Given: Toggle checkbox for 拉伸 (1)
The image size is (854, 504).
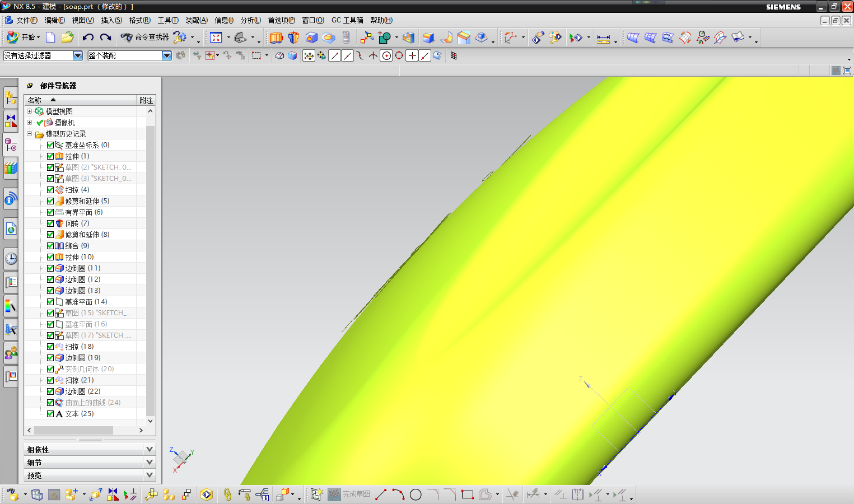Looking at the screenshot, I should pyautogui.click(x=50, y=156).
